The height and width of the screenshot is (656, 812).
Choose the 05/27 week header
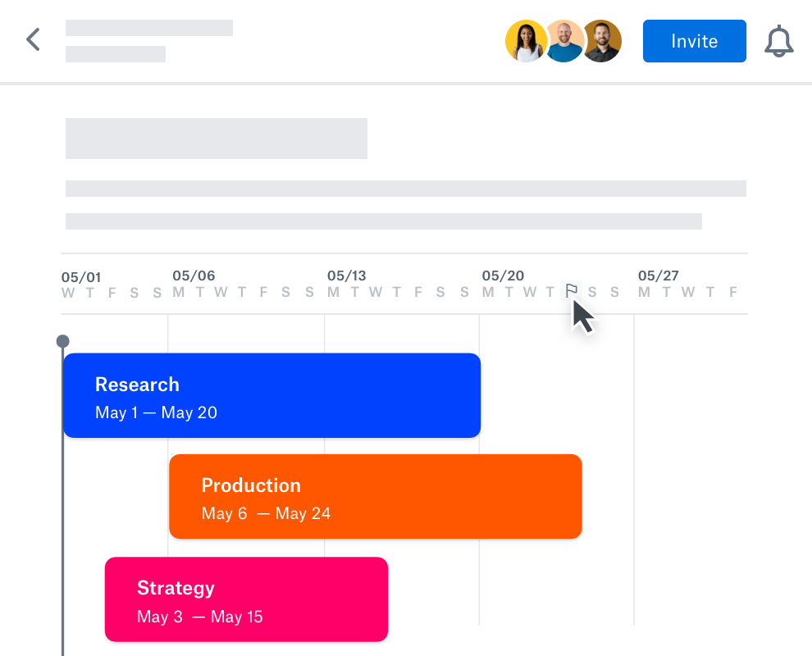pyautogui.click(x=659, y=276)
